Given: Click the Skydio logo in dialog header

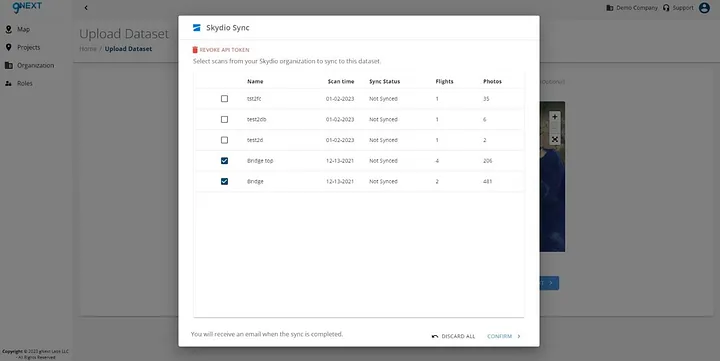Looking at the screenshot, I should point(197,28).
